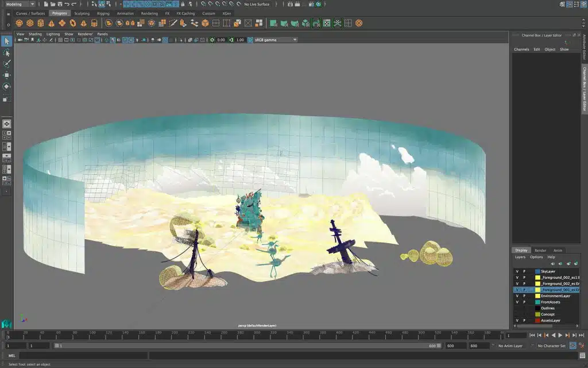This screenshot has width=588, height=368.
Task: Open the Shading menu in the viewport panel
Action: coord(35,34)
